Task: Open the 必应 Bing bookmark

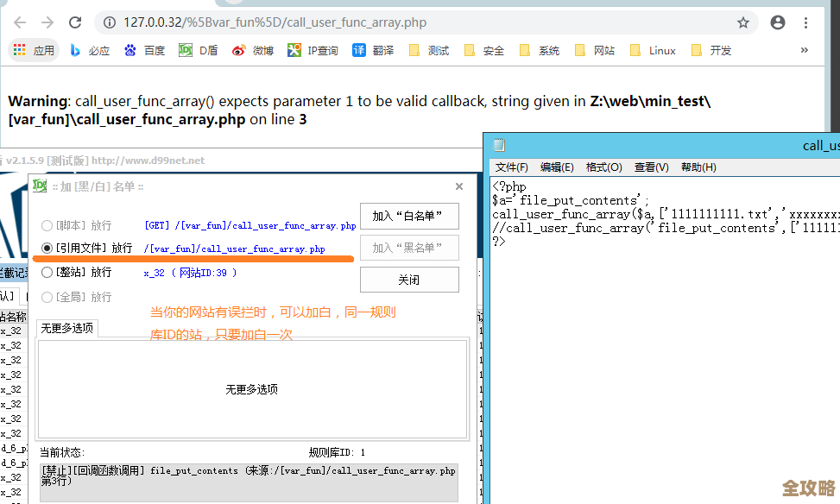Action: (x=90, y=51)
